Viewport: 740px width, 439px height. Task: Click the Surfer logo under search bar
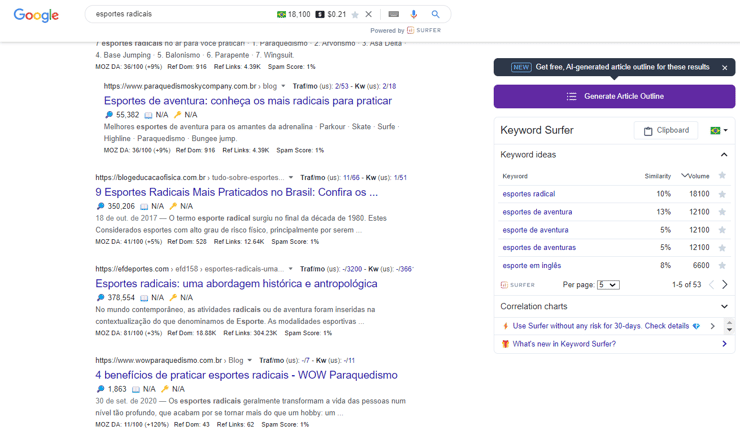(424, 30)
